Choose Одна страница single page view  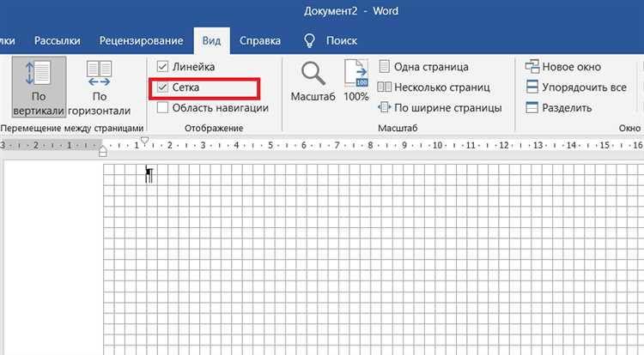point(423,66)
